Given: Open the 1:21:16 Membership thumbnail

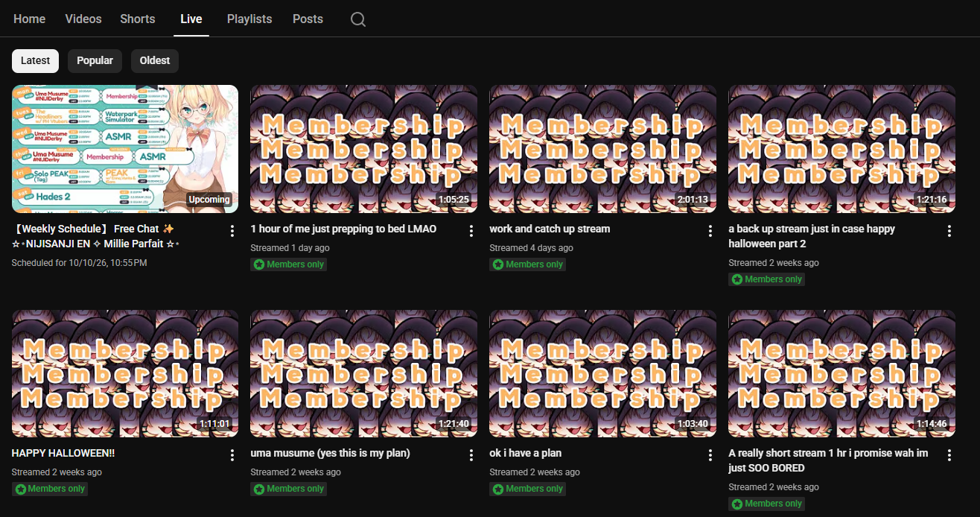Looking at the screenshot, I should [842, 148].
